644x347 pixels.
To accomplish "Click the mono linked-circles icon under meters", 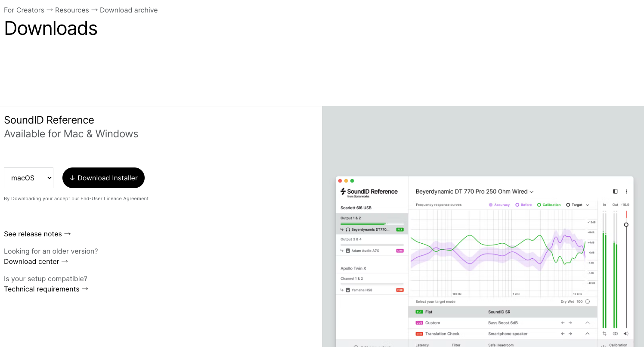I will coord(615,334).
